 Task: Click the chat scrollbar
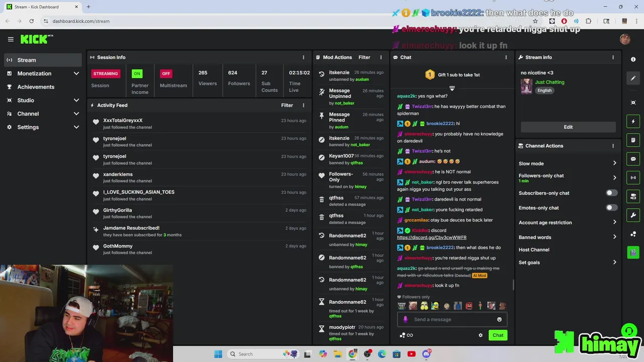tap(513, 285)
